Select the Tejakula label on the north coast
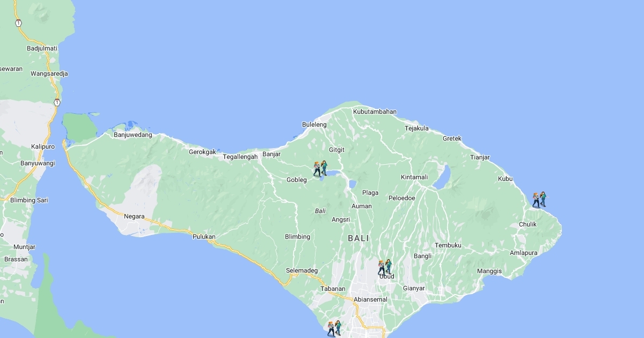This screenshot has height=338, width=644. (x=416, y=128)
